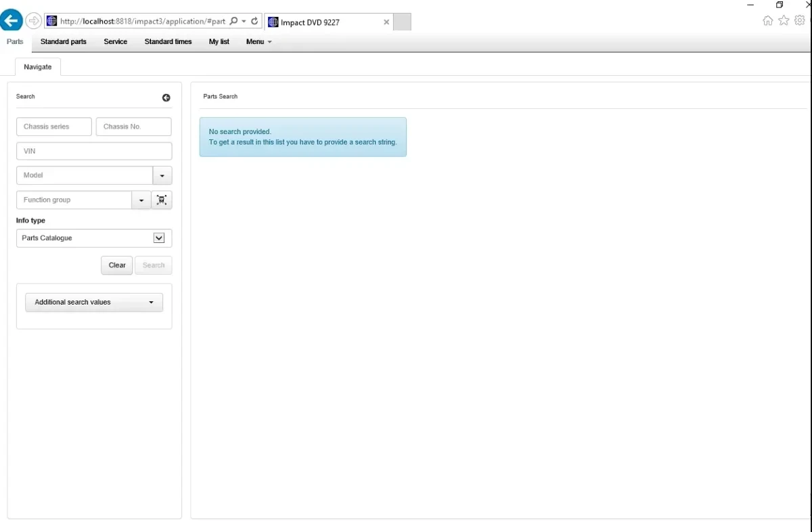Click the browser URL address field
Image resolution: width=812 pixels, height=532 pixels.
point(142,21)
